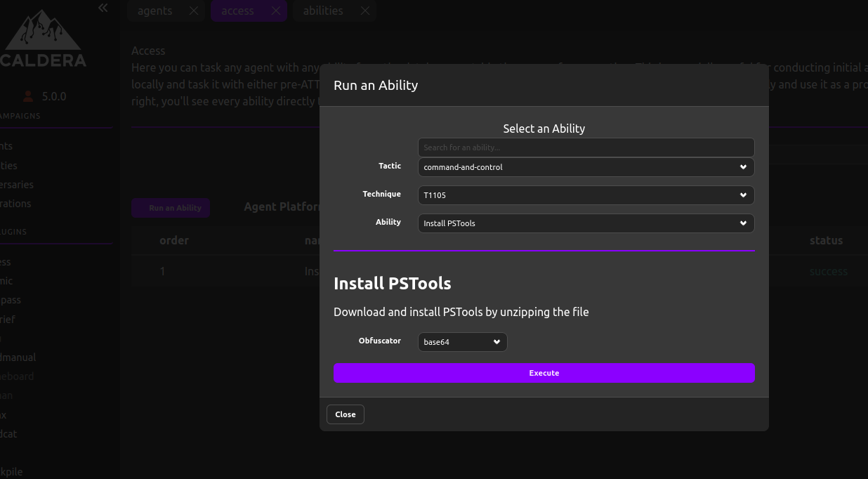868x479 pixels.
Task: Click the red user icon beside 5.0.0
Action: pos(28,96)
